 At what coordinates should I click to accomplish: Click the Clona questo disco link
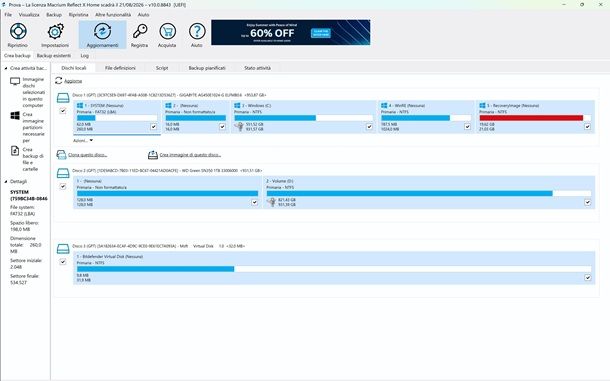88,155
